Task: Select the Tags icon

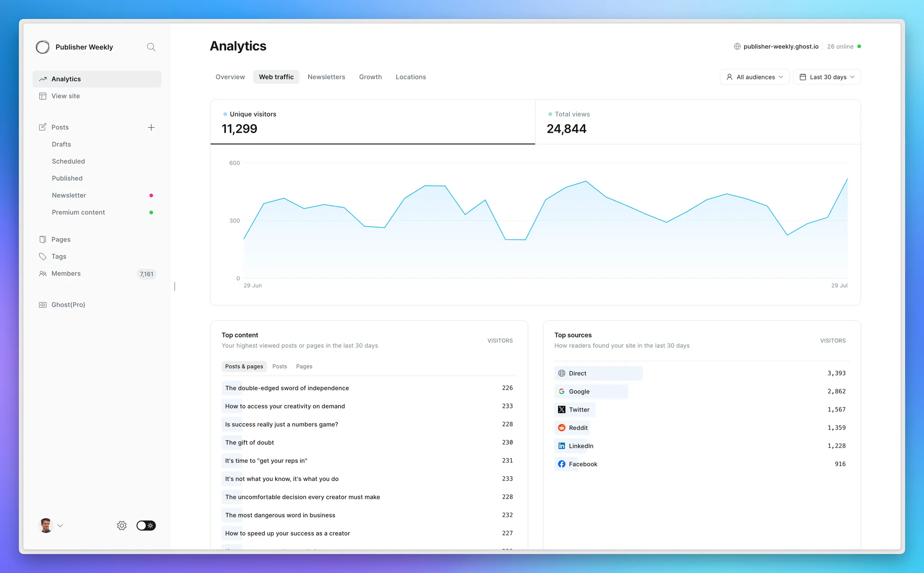Action: coord(43,256)
